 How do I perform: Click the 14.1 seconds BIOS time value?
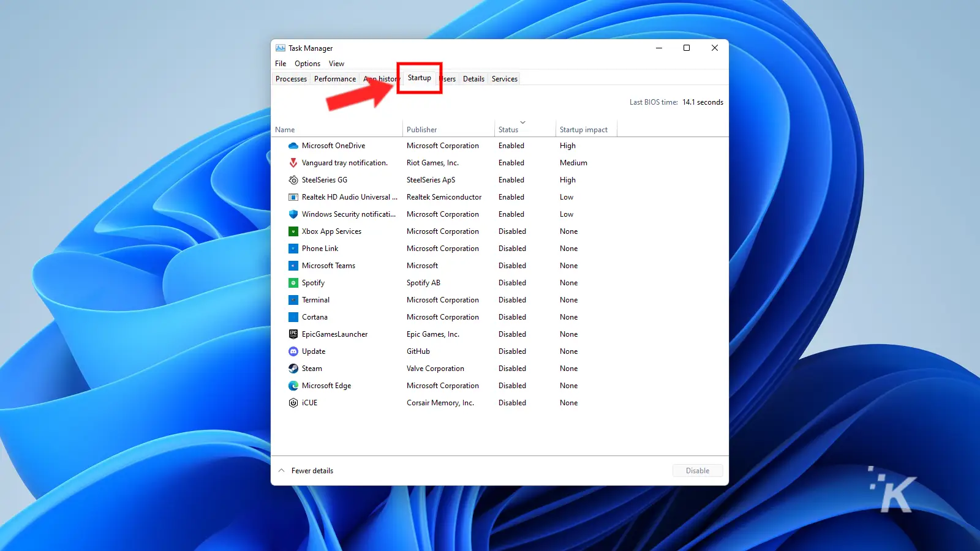tap(703, 102)
